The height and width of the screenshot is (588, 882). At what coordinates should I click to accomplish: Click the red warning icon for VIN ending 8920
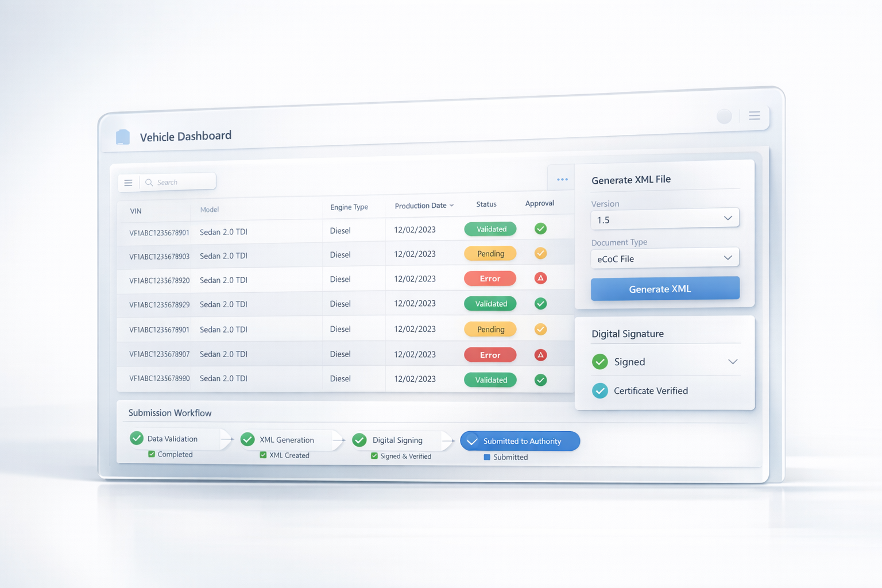tap(540, 278)
